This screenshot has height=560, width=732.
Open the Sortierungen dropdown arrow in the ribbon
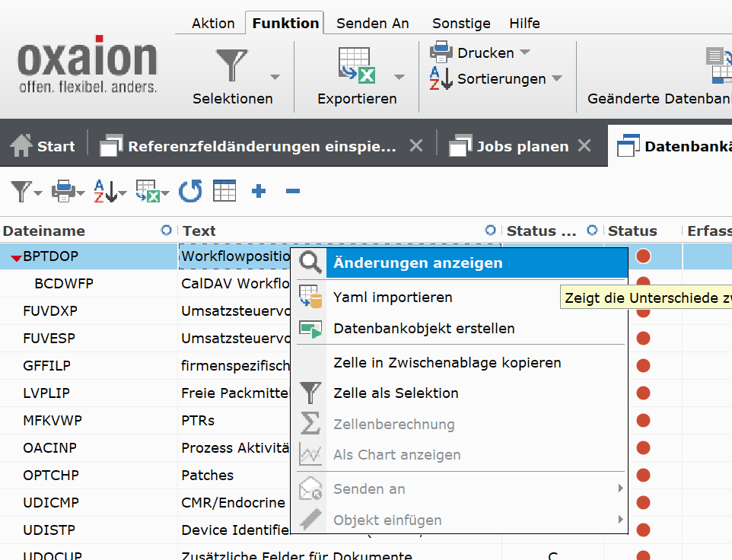[x=557, y=78]
